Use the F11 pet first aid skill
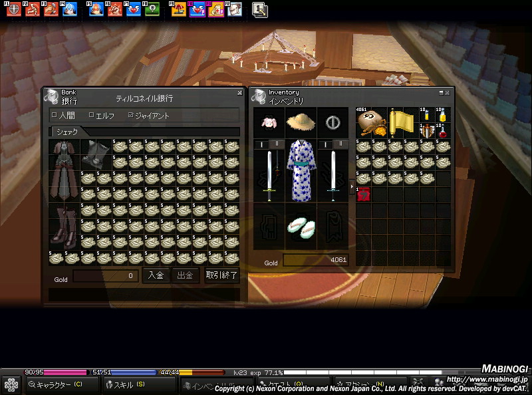532x395 pixels. pyautogui.click(x=215, y=9)
